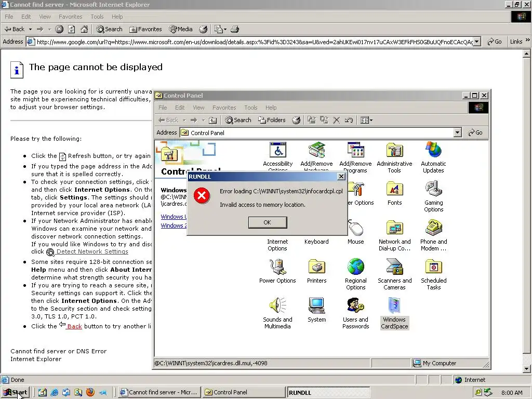Click the Keyboard label in Control Panel
Screen dimensions: 532x399
point(316,242)
